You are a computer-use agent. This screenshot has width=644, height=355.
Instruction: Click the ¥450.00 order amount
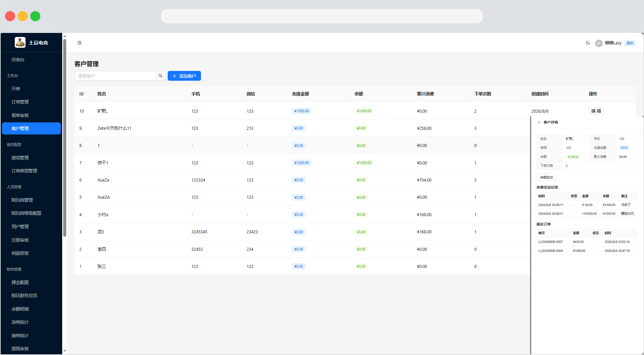pos(578,242)
